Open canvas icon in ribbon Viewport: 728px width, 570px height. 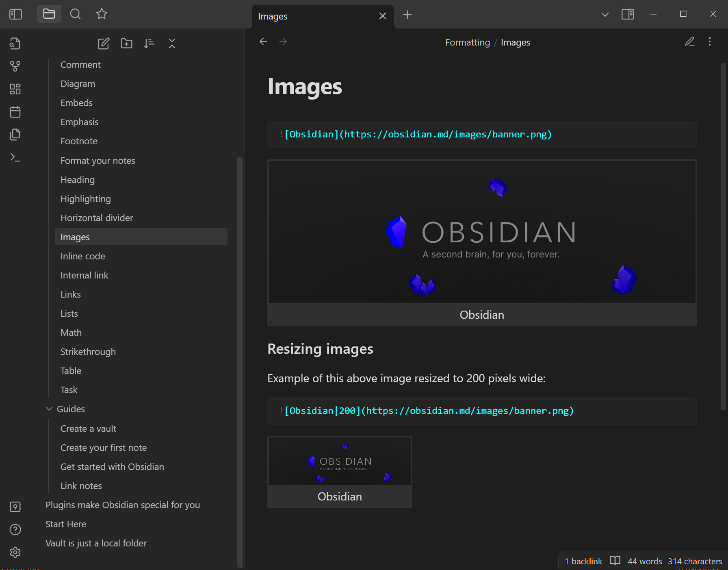[15, 89]
